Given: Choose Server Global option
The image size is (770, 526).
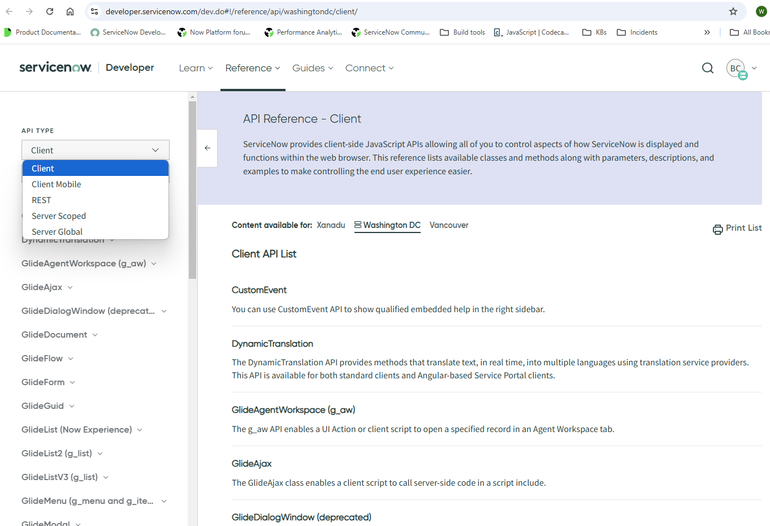Looking at the screenshot, I should (95, 231).
